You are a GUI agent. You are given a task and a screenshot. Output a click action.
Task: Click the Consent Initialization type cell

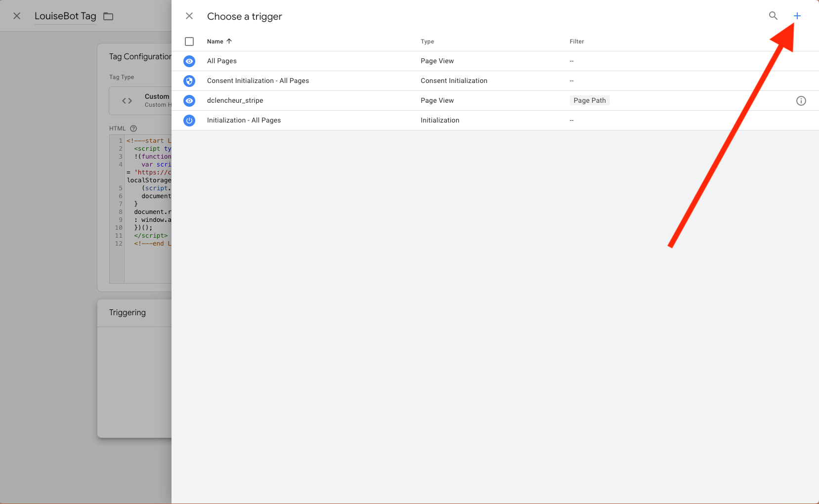click(454, 81)
